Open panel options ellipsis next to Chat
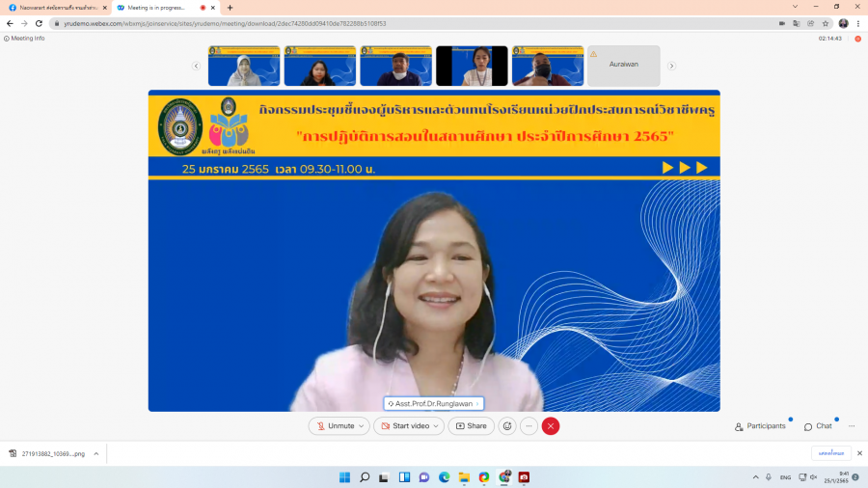868x488 pixels. [x=852, y=426]
